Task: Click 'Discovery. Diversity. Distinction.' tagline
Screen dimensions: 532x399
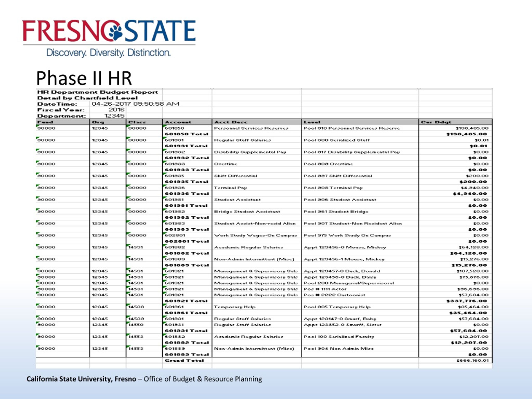Action: point(108,53)
